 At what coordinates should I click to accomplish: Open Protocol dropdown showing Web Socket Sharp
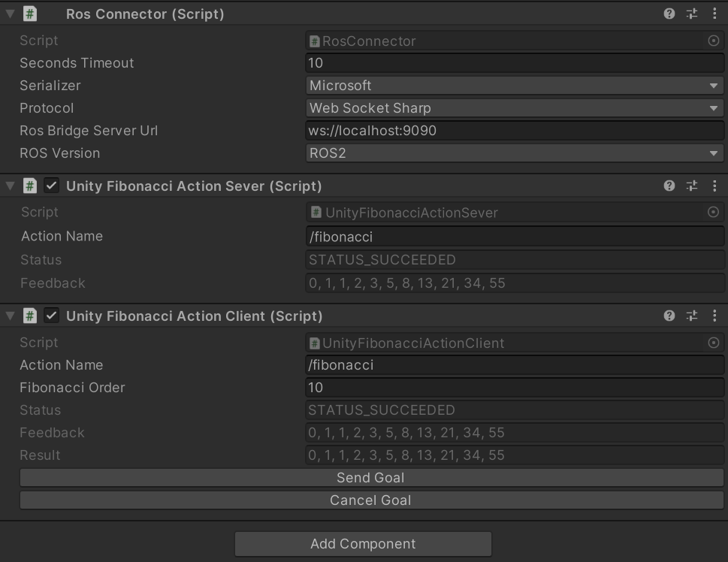point(515,108)
